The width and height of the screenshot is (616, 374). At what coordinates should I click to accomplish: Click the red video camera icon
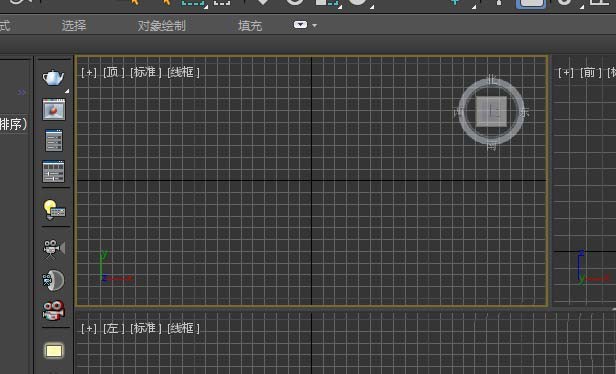[53, 310]
